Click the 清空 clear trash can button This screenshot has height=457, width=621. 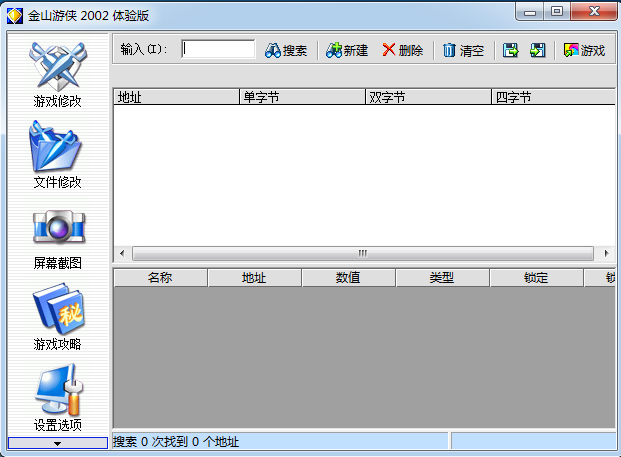(463, 50)
